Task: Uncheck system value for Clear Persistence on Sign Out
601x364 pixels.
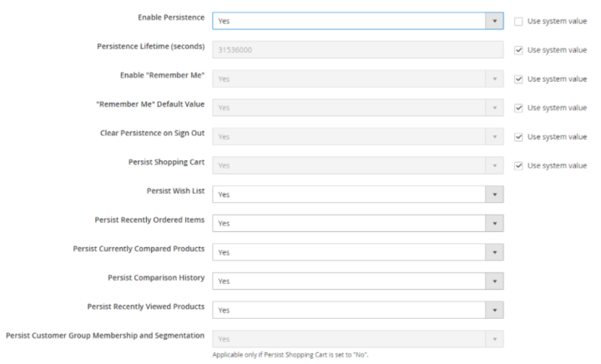Action: point(518,137)
